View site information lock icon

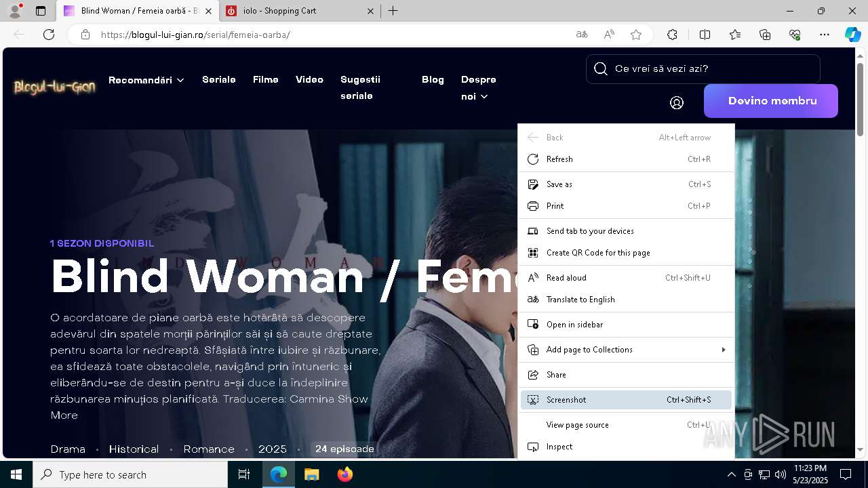pyautogui.click(x=85, y=35)
